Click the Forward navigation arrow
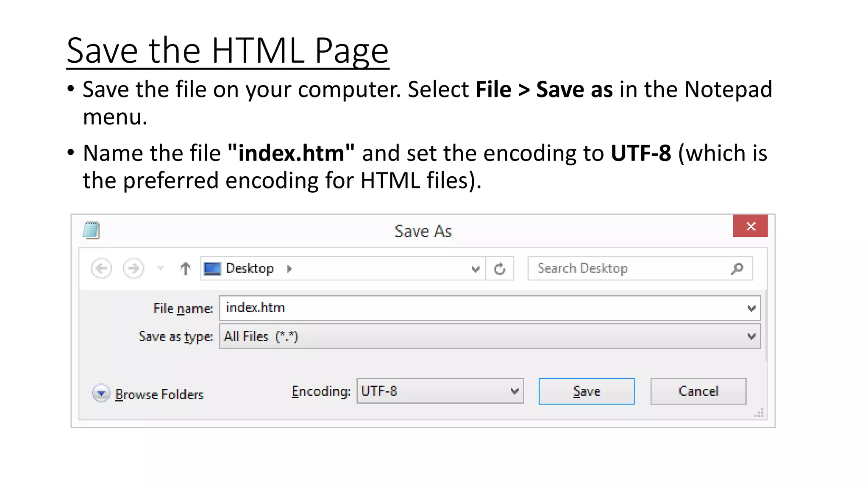 (134, 269)
